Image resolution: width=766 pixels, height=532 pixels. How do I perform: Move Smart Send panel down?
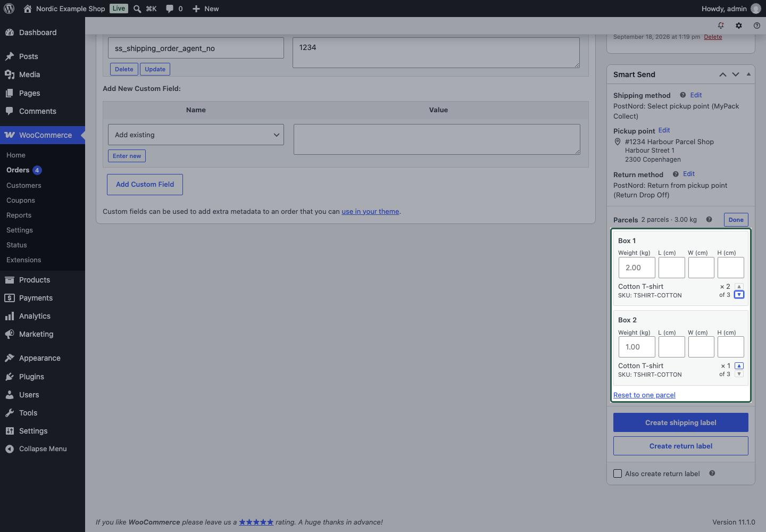click(x=736, y=74)
